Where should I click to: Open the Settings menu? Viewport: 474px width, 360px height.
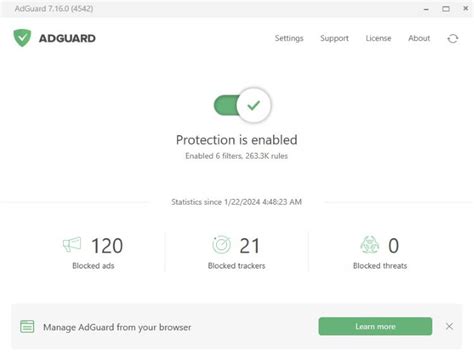coord(289,38)
